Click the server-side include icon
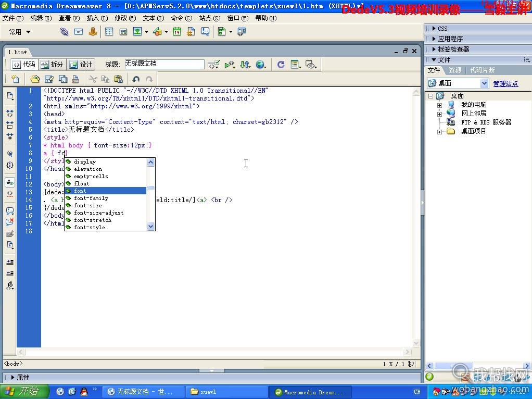Screen dimensions: 532x399 tap(191, 32)
